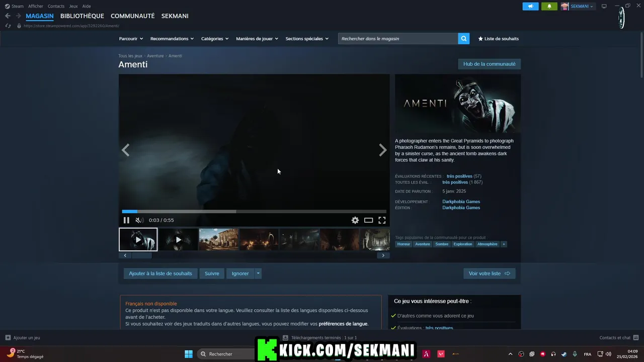Show hidden system tray icons chevron

pyautogui.click(x=510, y=354)
